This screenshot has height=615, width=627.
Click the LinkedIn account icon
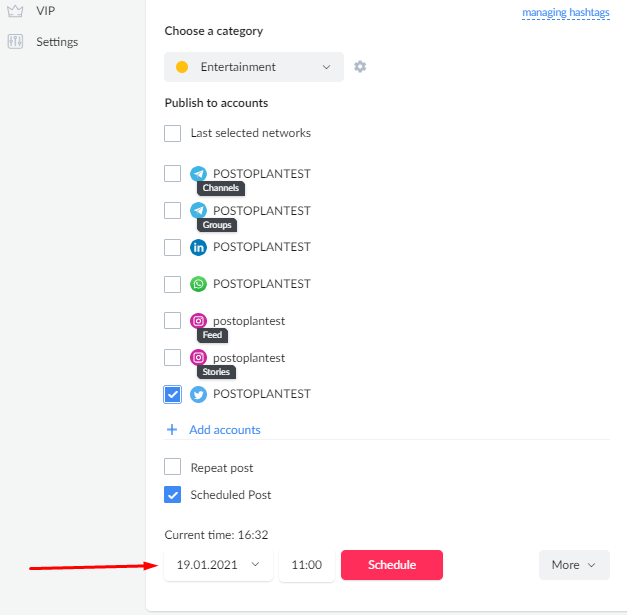[x=198, y=247]
